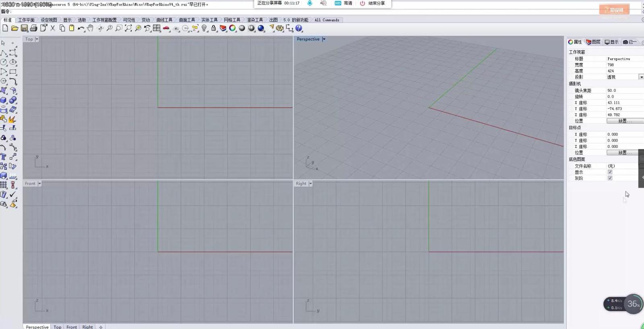Click the lock objects padlock icon

[214, 28]
